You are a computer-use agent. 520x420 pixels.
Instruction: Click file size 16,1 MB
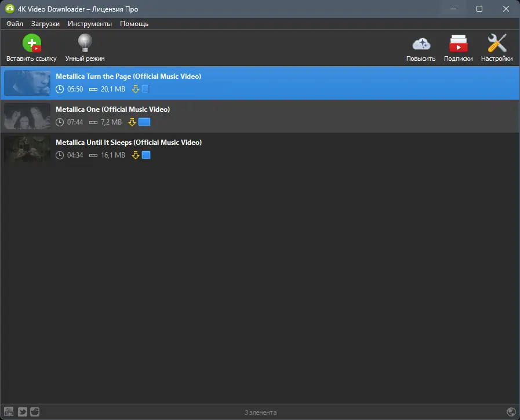click(113, 155)
